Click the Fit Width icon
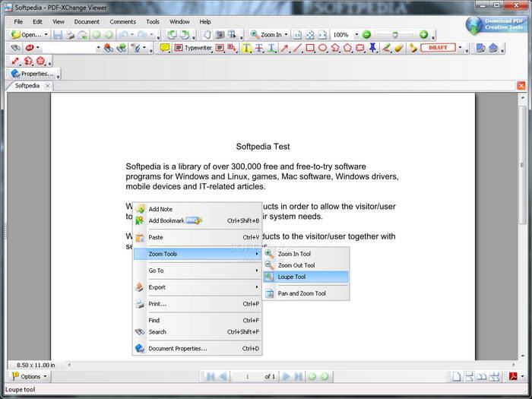 [323, 35]
